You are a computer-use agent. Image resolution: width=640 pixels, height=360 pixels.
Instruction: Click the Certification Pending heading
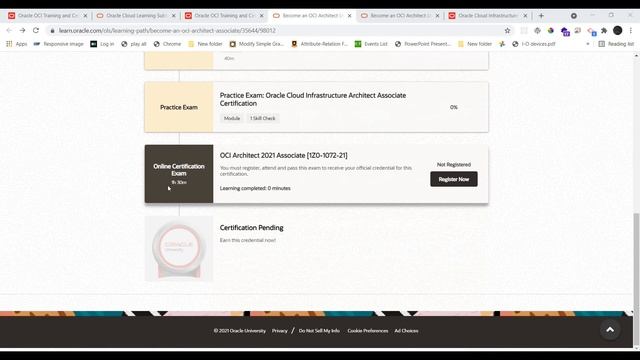point(251,227)
